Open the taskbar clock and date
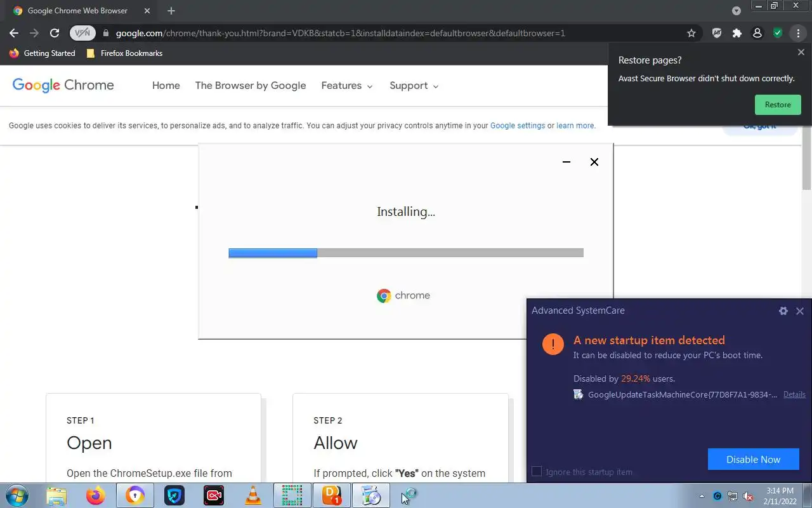This screenshot has width=812, height=508. tap(780, 496)
